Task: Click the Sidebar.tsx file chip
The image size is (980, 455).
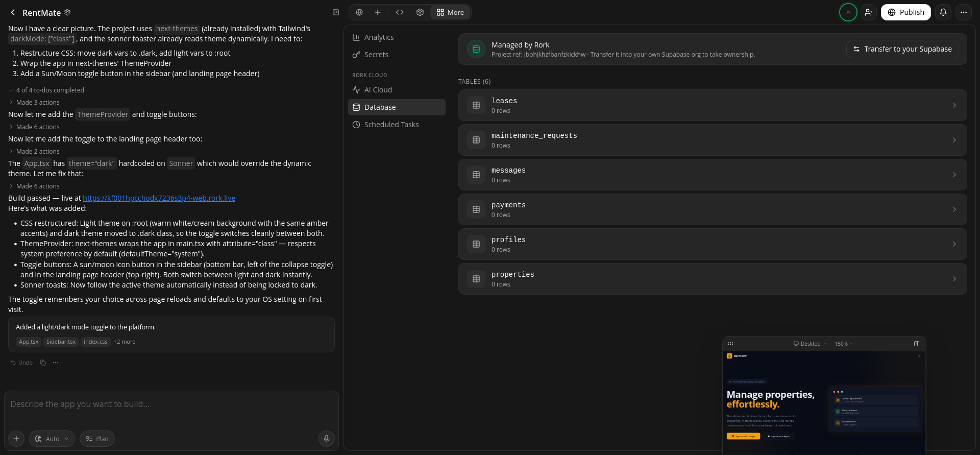Action: point(61,342)
